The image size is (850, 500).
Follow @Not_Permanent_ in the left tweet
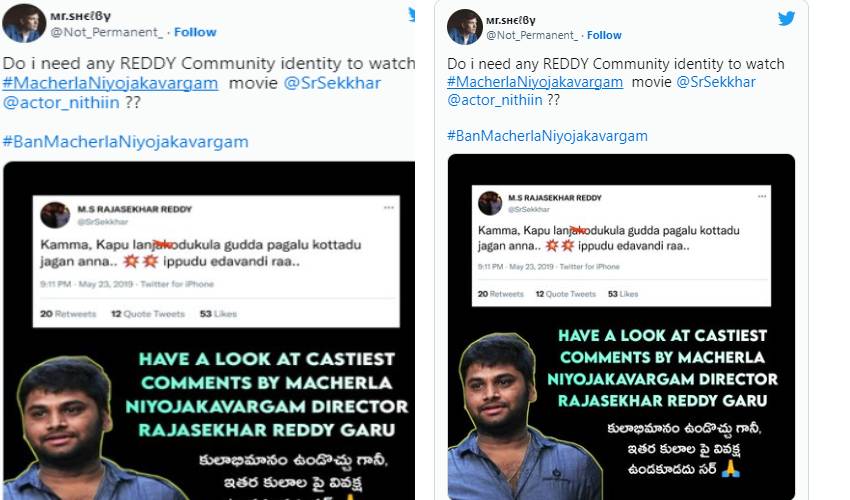tap(195, 32)
